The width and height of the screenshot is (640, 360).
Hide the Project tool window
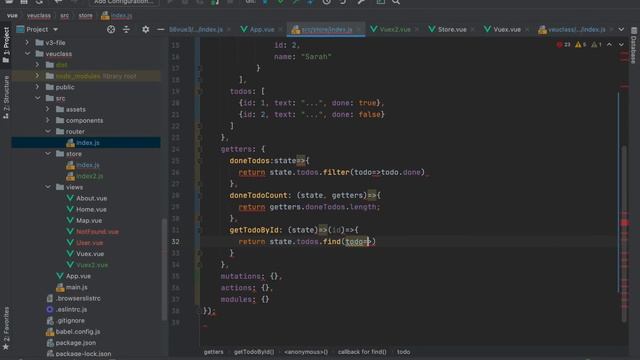click(160, 29)
